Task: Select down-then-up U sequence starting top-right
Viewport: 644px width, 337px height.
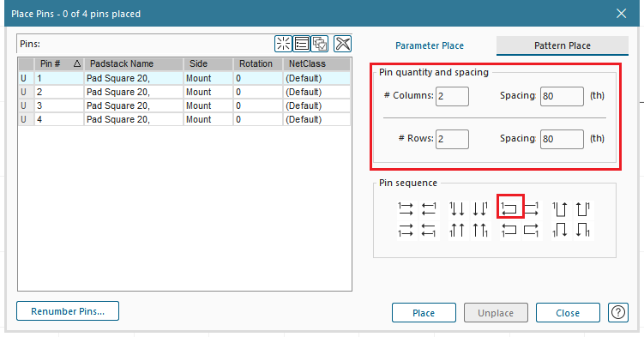Action: point(583,208)
